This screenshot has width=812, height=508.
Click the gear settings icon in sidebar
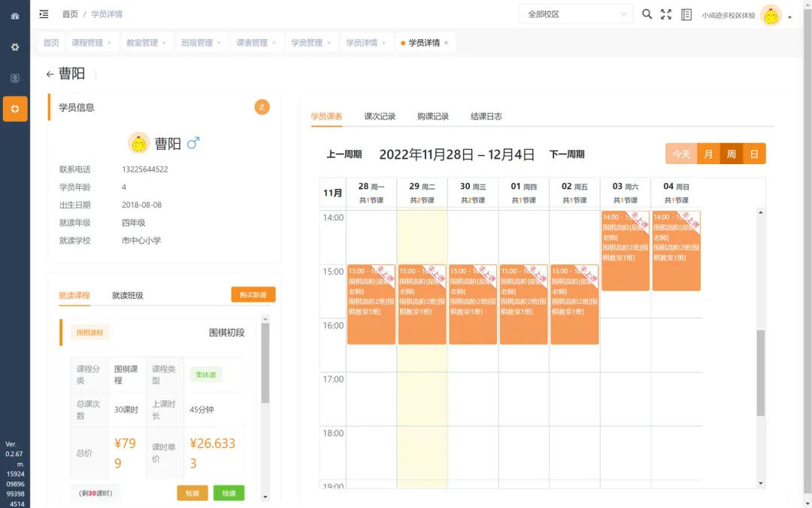click(15, 47)
